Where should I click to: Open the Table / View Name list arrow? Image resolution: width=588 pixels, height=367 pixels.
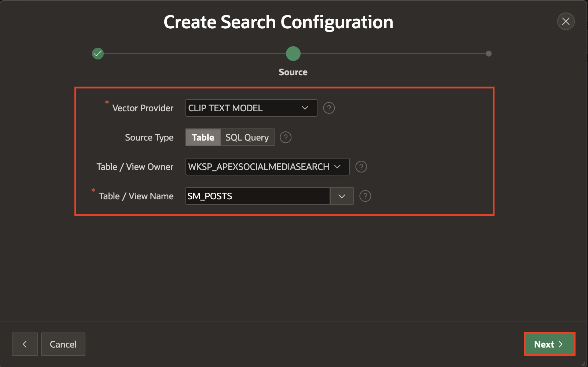click(x=342, y=196)
